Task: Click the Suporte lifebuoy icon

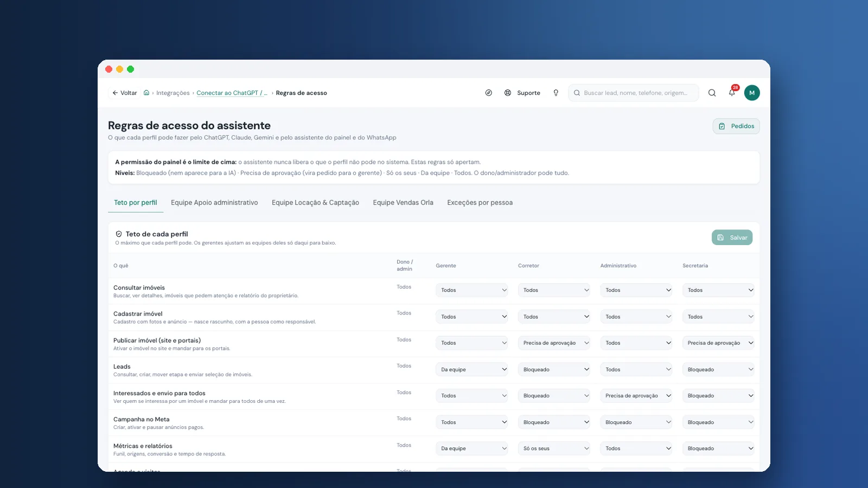Action: 508,93
